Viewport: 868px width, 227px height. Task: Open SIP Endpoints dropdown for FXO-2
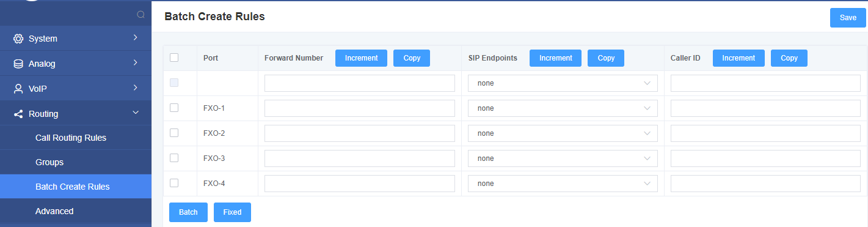tap(563, 133)
